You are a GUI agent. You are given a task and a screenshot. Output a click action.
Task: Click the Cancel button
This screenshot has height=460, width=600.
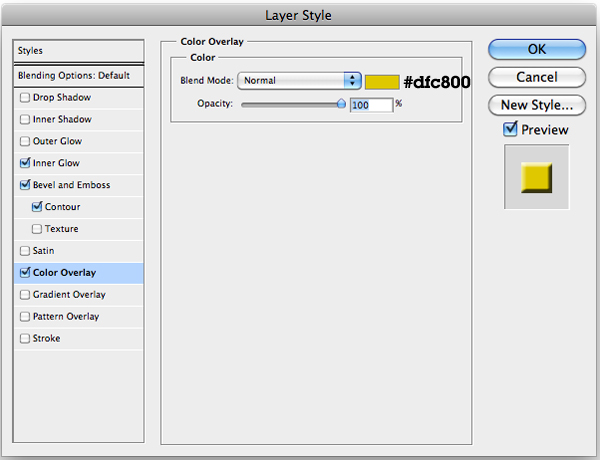(x=537, y=77)
